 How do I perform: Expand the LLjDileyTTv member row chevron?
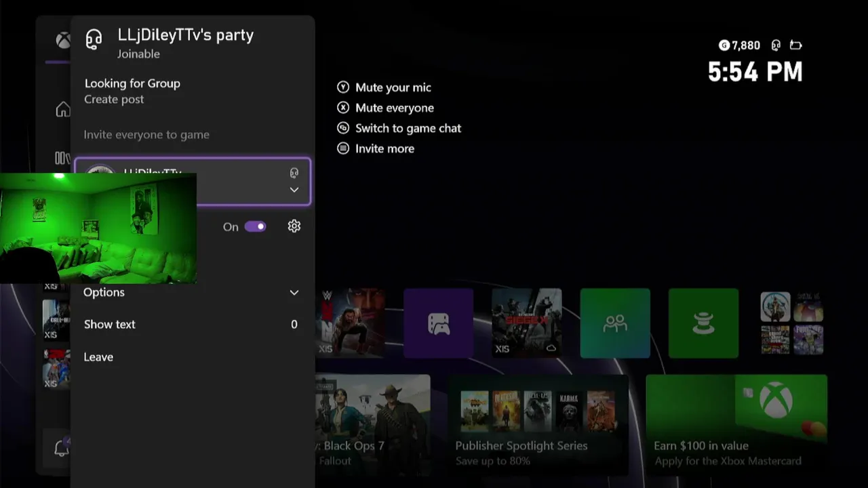pyautogui.click(x=294, y=190)
